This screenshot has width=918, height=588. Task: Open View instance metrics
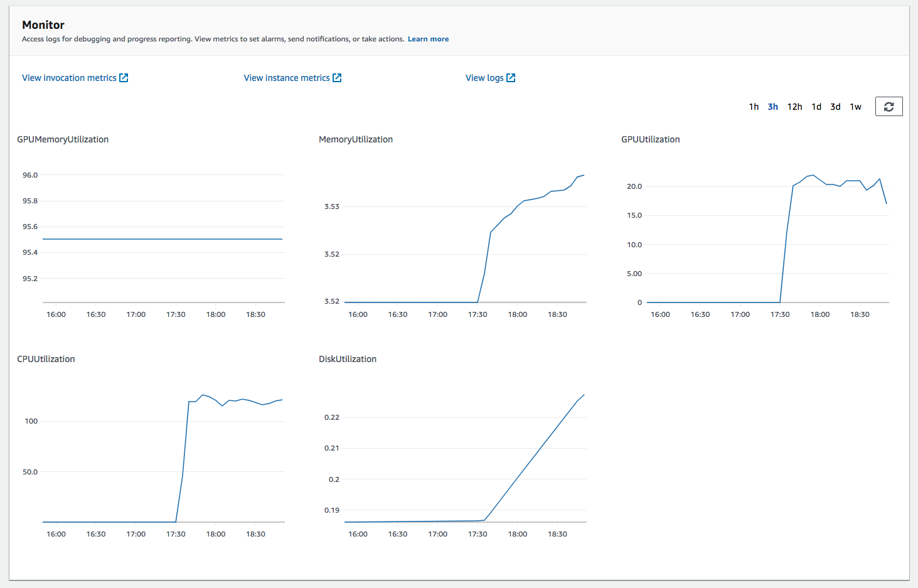(x=286, y=77)
